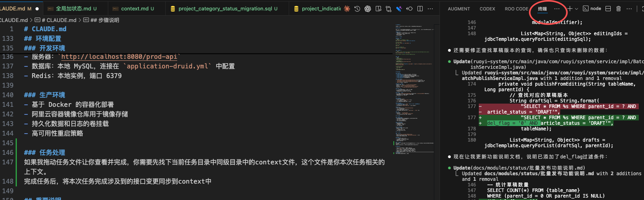This screenshot has width=644, height=200.
Task: Open the project_category_status_migration.sql tab
Action: point(225,8)
